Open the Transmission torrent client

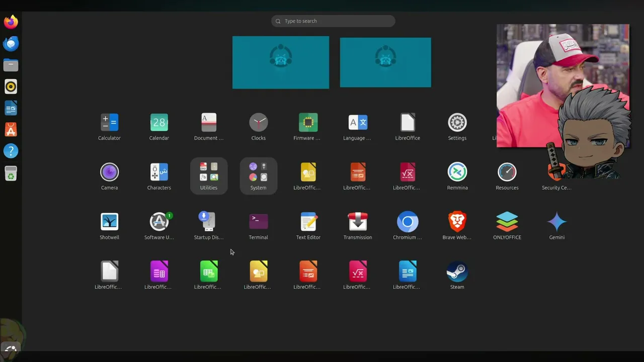(358, 222)
